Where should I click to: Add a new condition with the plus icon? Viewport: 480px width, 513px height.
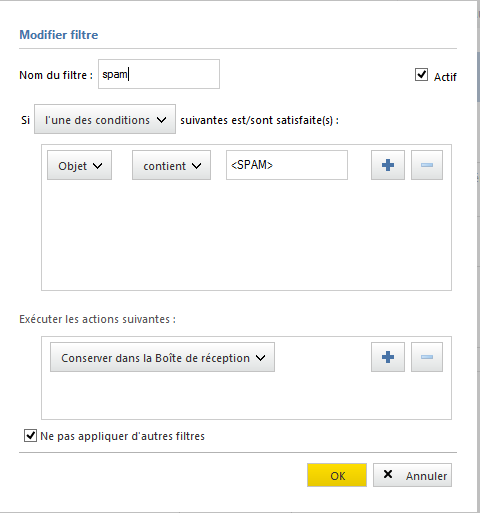click(388, 165)
